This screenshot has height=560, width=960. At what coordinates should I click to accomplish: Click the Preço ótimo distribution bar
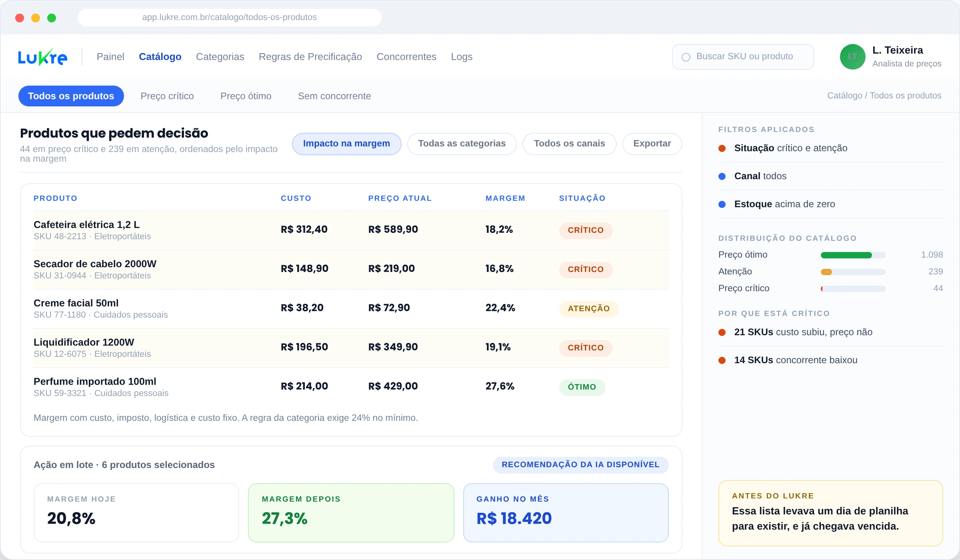coord(853,255)
